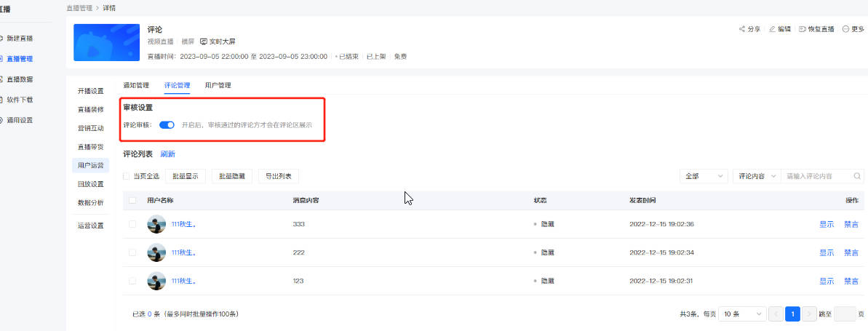Viewport: 868px width, 331px height.
Task: Click 禁言 for the 333 comment
Action: click(851, 224)
